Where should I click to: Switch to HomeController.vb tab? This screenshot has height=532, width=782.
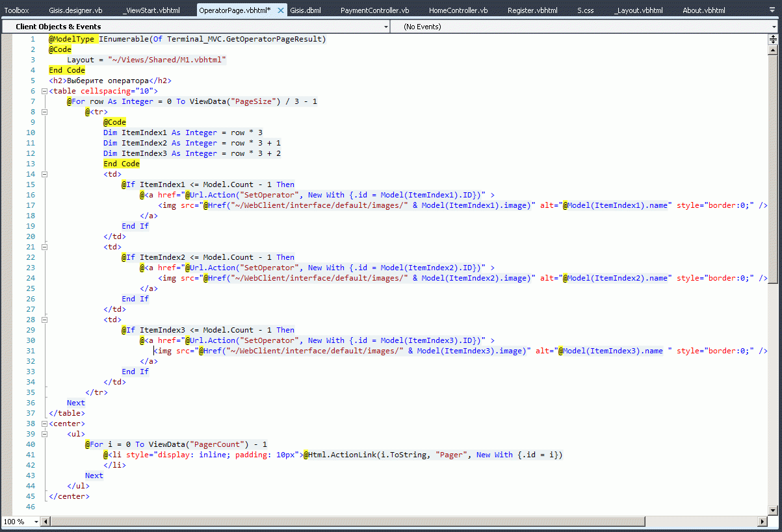458,10
